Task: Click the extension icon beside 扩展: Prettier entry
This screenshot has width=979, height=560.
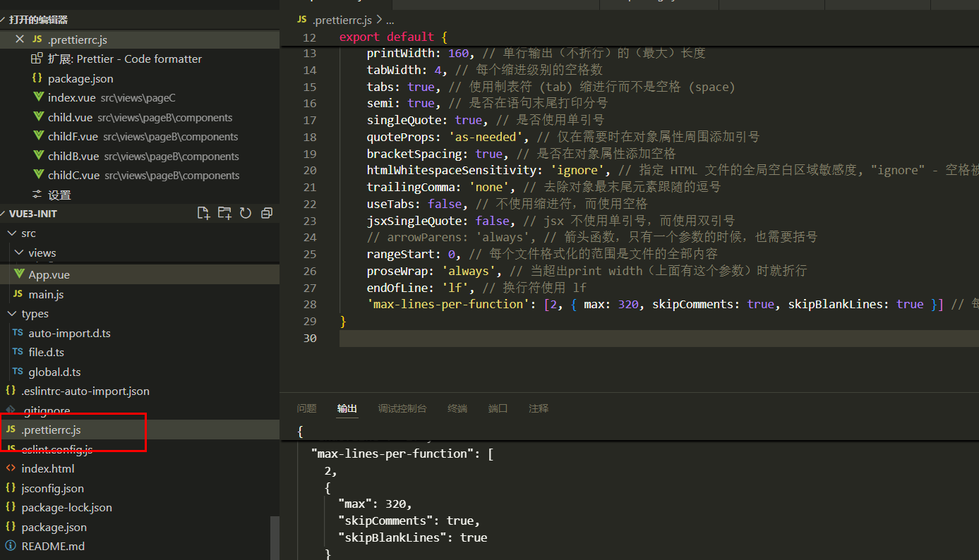Action: click(x=37, y=59)
